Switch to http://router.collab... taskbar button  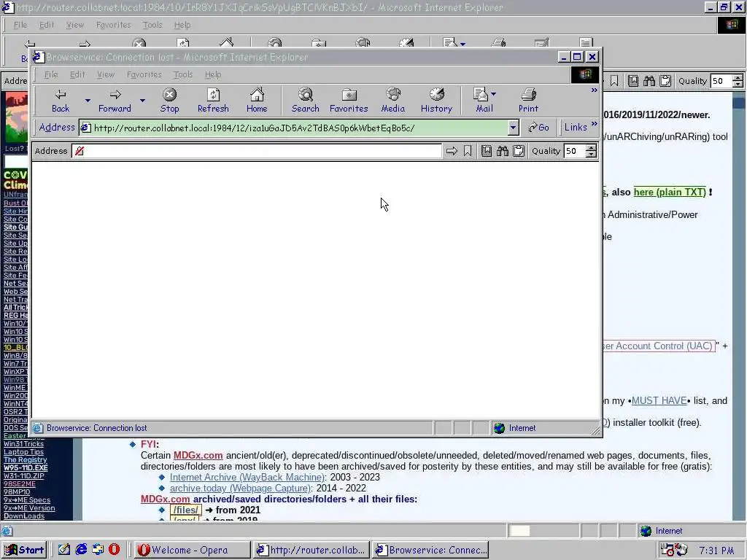tap(311, 550)
